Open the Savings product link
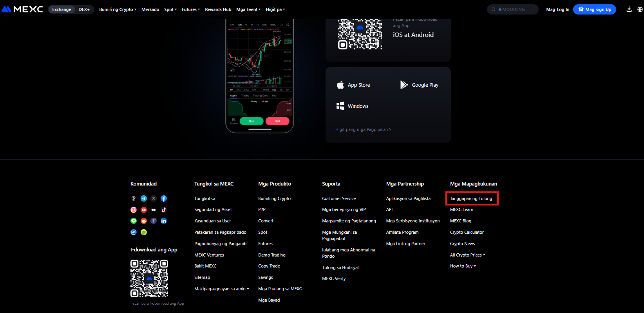This screenshot has width=644, height=313. pyautogui.click(x=266, y=277)
